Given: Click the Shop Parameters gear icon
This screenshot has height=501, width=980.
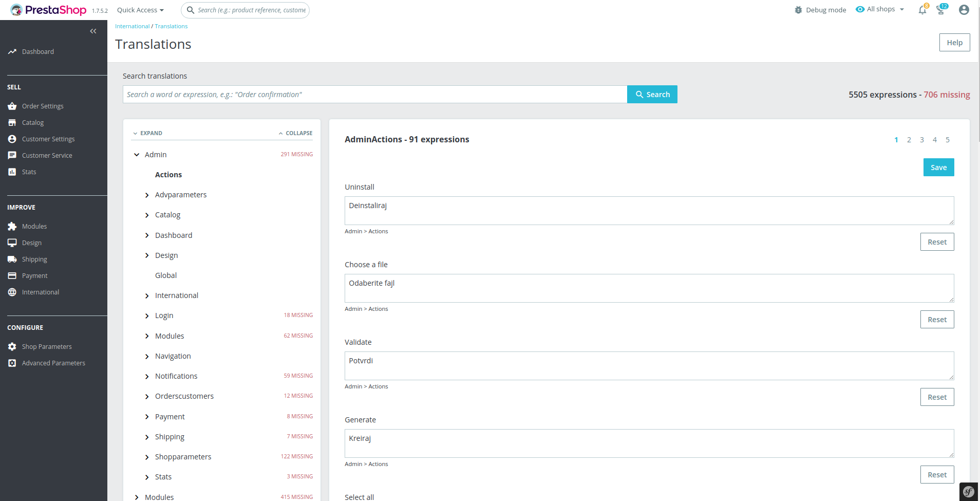Looking at the screenshot, I should [12, 347].
